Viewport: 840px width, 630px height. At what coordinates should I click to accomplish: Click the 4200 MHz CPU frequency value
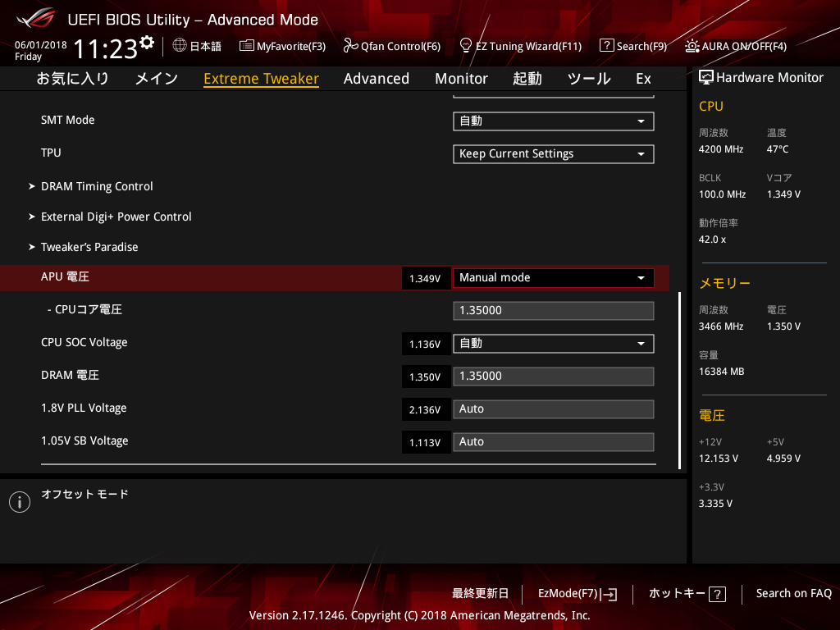click(x=720, y=149)
